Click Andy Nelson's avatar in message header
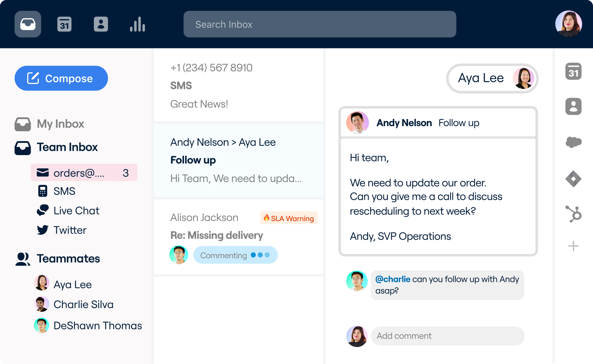 point(358,123)
